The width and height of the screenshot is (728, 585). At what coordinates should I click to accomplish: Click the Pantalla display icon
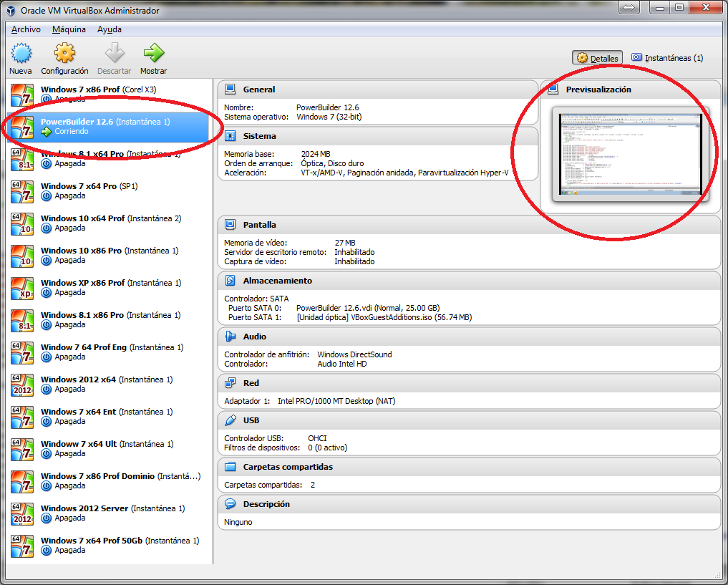[229, 225]
